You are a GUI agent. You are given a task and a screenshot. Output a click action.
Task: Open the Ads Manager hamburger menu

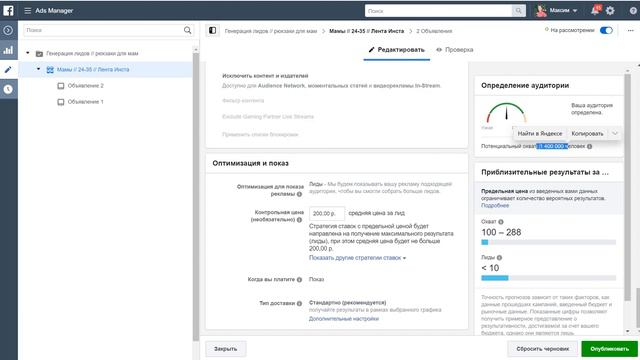point(28,11)
